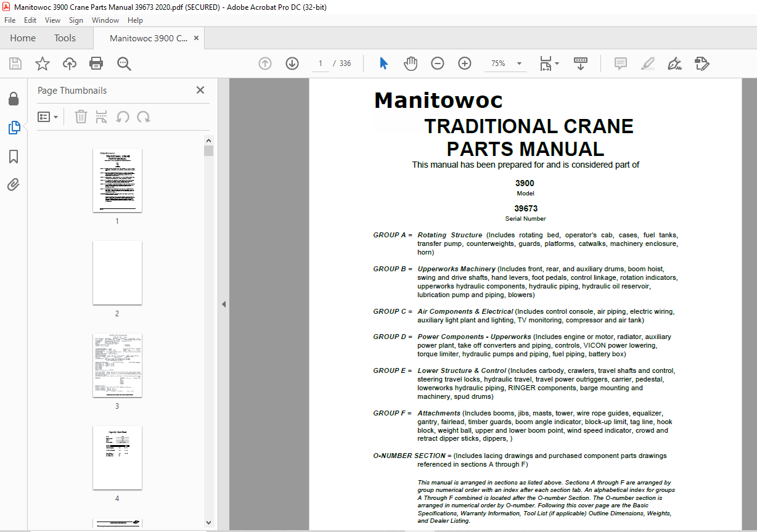
Task: Click the read mode keyboard icon
Action: pyautogui.click(x=581, y=63)
